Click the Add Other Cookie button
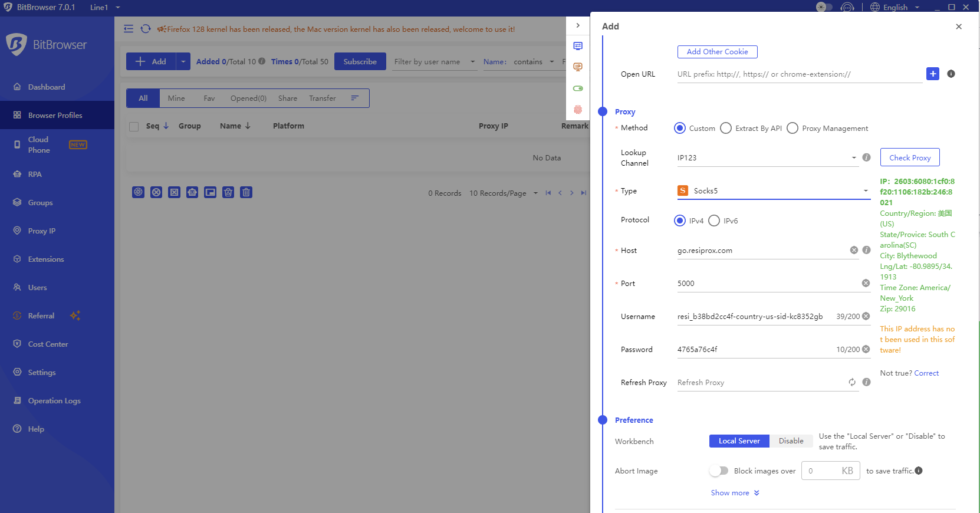 (717, 52)
